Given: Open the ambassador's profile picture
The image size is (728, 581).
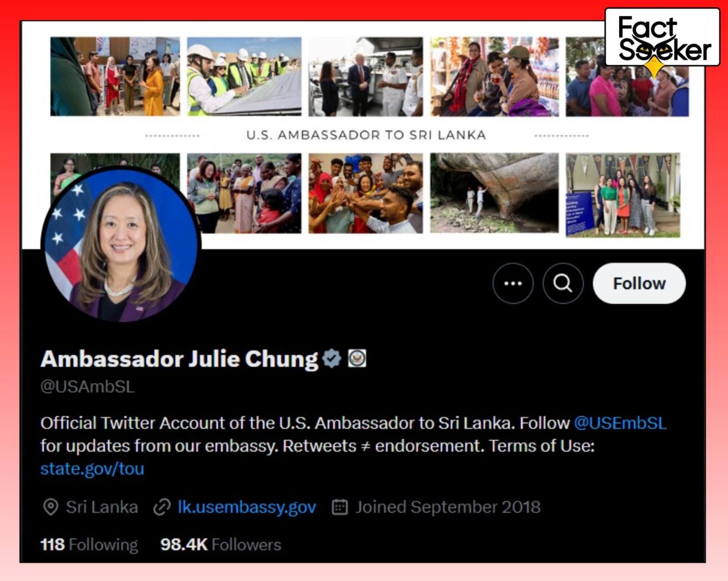Looking at the screenshot, I should 121,245.
